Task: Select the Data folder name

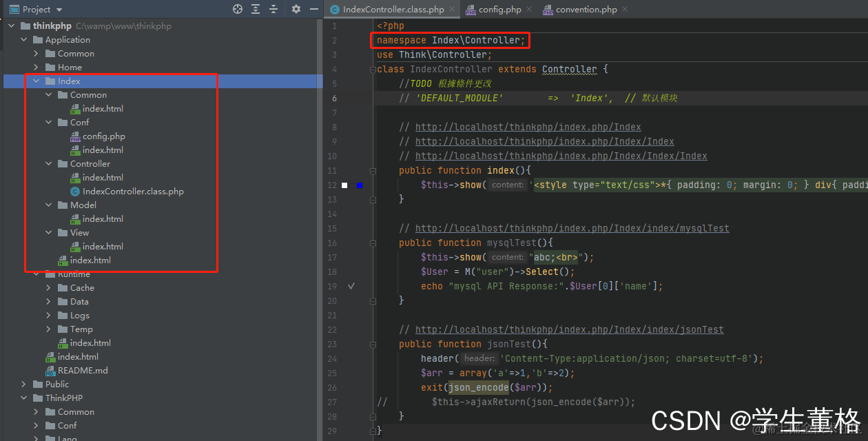Action: pyautogui.click(x=79, y=302)
